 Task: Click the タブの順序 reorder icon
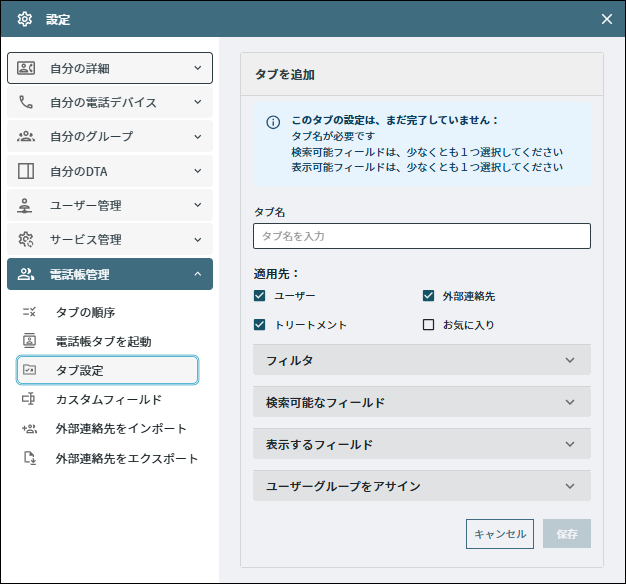pos(29,312)
